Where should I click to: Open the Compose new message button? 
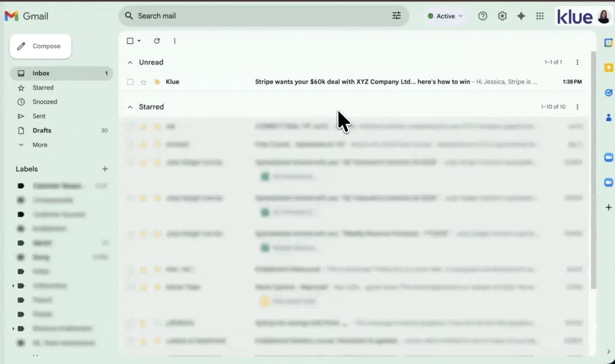pos(40,46)
